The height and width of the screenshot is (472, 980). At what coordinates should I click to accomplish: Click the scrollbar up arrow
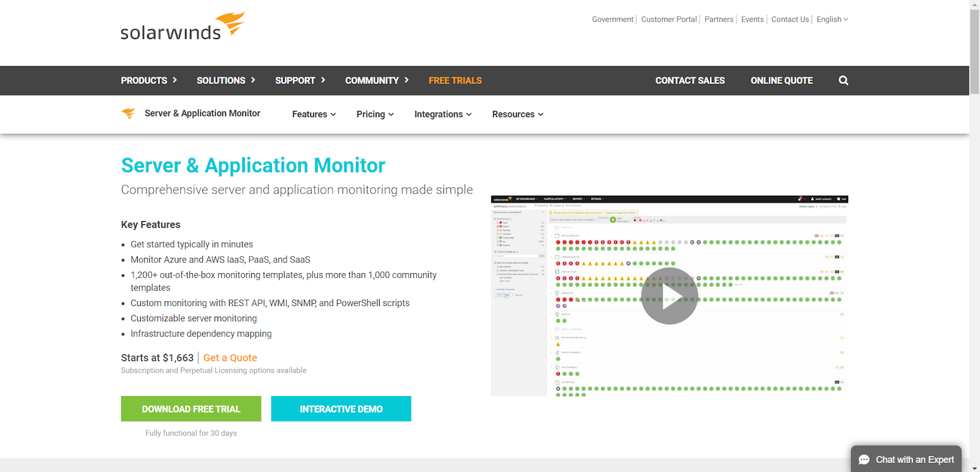pos(974,4)
